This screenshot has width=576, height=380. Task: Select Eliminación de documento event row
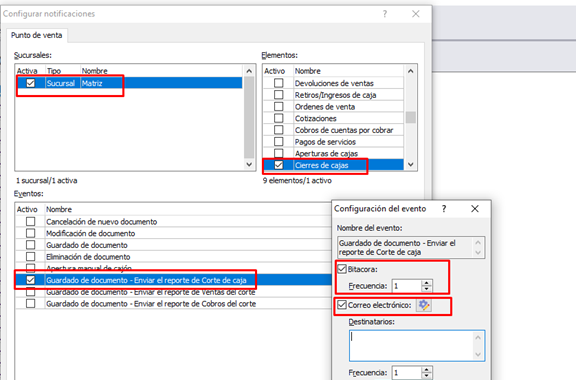pyautogui.click(x=173, y=257)
